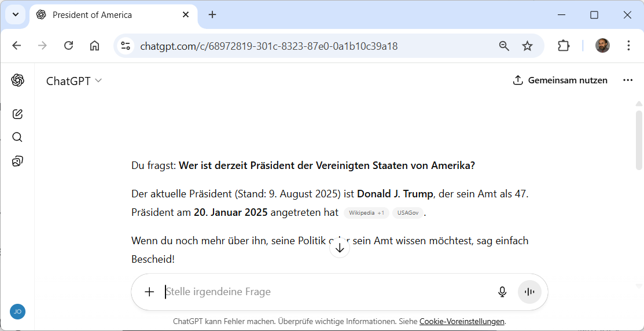The height and width of the screenshot is (331, 644).
Task: Open Chrome's three-dot main menu
Action: (628, 46)
